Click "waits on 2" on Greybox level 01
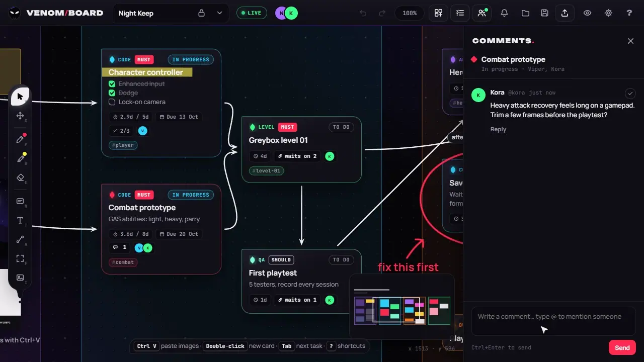 [297, 156]
